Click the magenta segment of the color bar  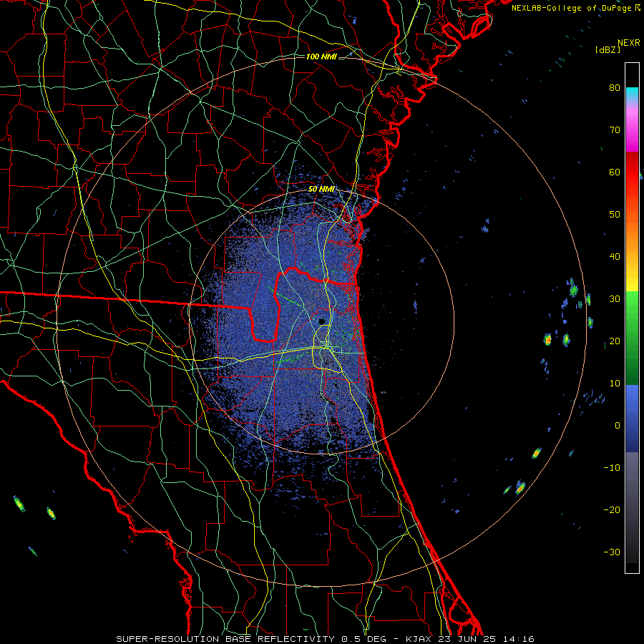click(632, 132)
